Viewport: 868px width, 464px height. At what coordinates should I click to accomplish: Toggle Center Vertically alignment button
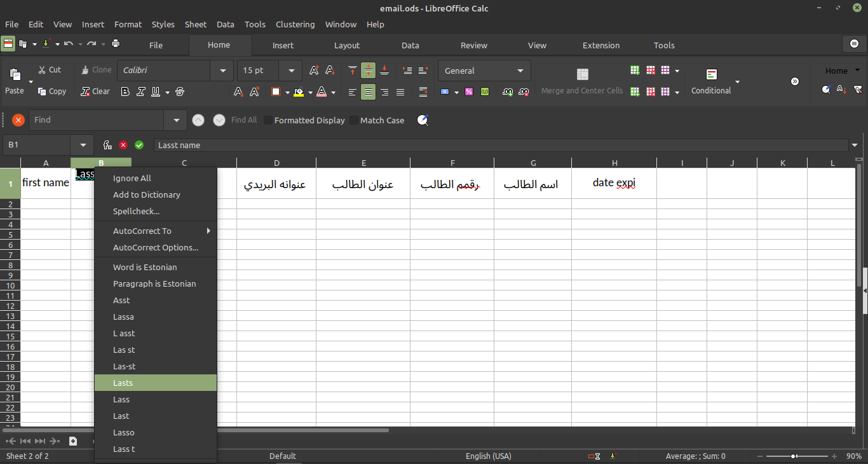368,71
